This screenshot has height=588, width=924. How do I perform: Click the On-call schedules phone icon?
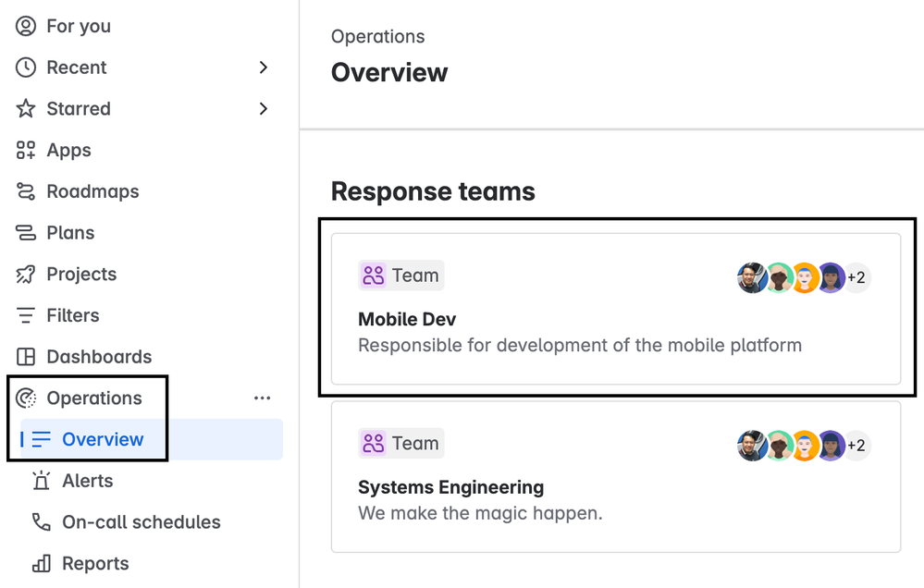pyautogui.click(x=41, y=522)
